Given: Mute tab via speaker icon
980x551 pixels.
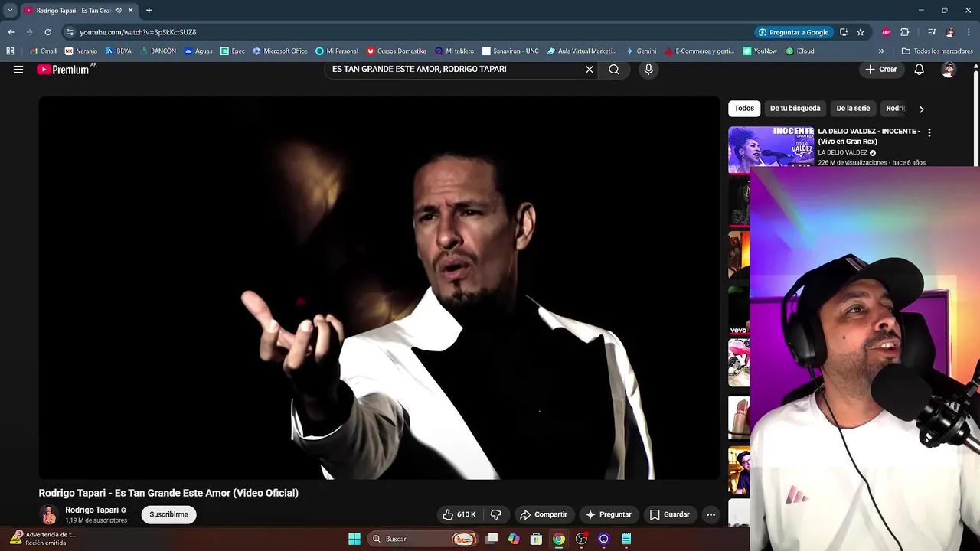Looking at the screenshot, I should (118, 11).
